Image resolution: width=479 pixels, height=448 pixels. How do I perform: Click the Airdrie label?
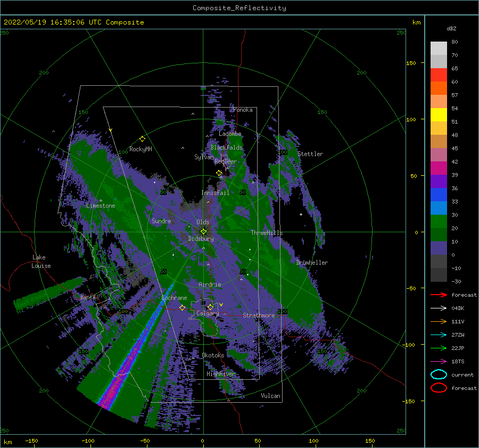[x=210, y=284]
